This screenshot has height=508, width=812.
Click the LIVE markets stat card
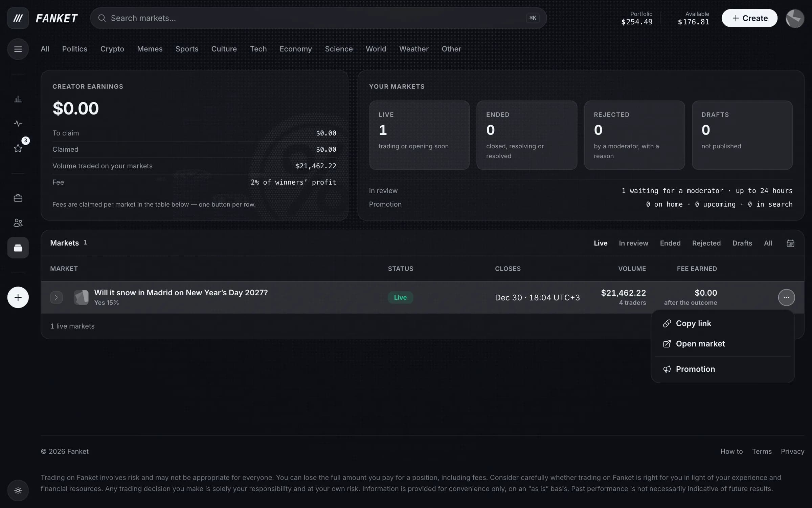[419, 135]
